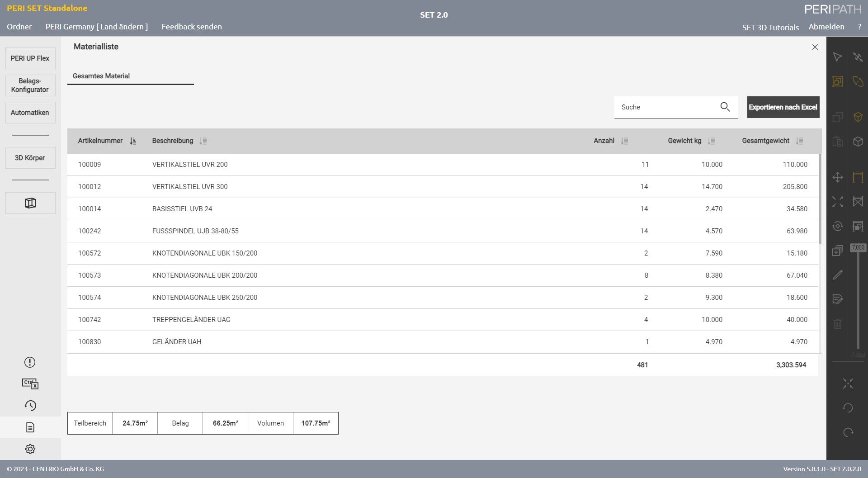Click the trash delete icon
868x478 pixels.
(838, 323)
